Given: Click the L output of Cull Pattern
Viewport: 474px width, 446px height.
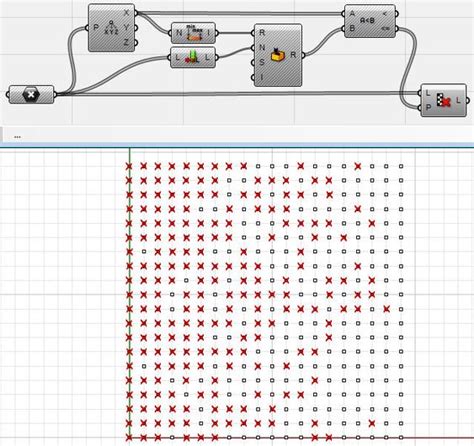Looking at the screenshot, I should (459, 100).
